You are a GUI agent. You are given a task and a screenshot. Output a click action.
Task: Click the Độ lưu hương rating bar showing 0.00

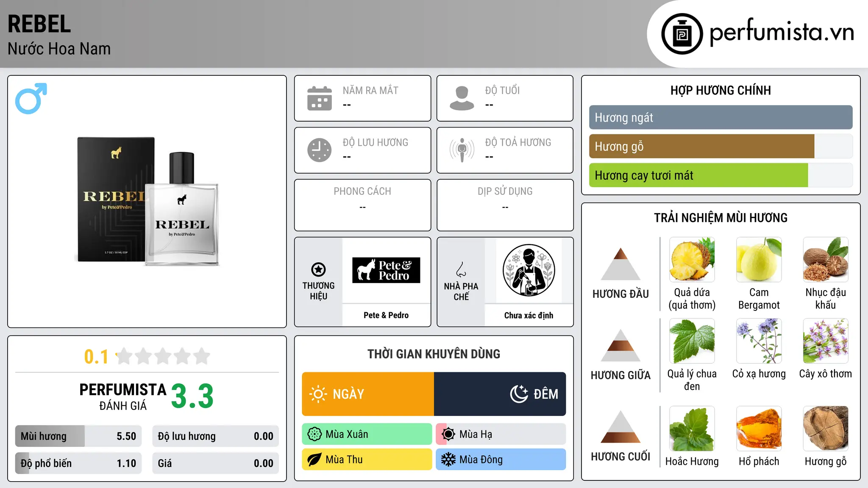[215, 436]
